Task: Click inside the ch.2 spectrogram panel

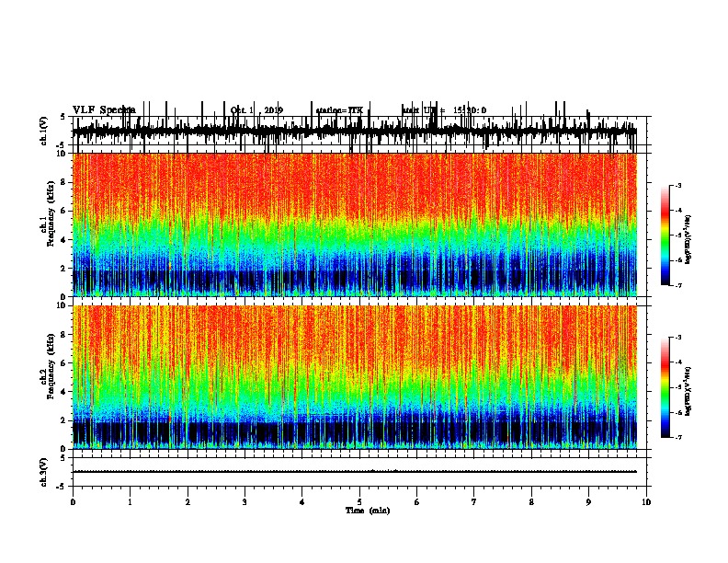Action: (x=355, y=377)
